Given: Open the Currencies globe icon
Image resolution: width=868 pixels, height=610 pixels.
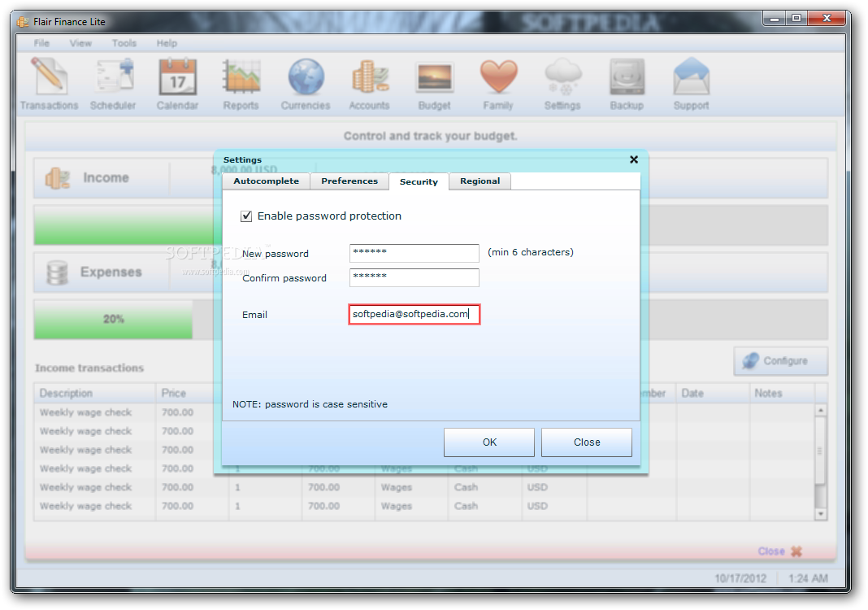Looking at the screenshot, I should 306,85.
